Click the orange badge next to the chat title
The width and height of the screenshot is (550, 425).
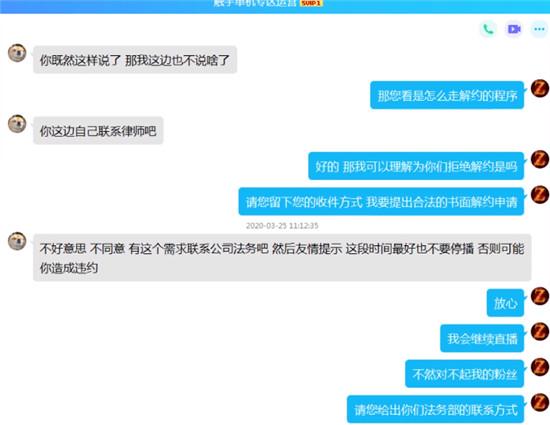pos(311,3)
